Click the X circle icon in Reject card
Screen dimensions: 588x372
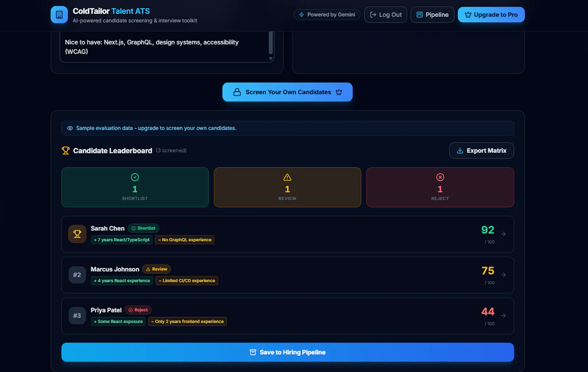coord(440,177)
